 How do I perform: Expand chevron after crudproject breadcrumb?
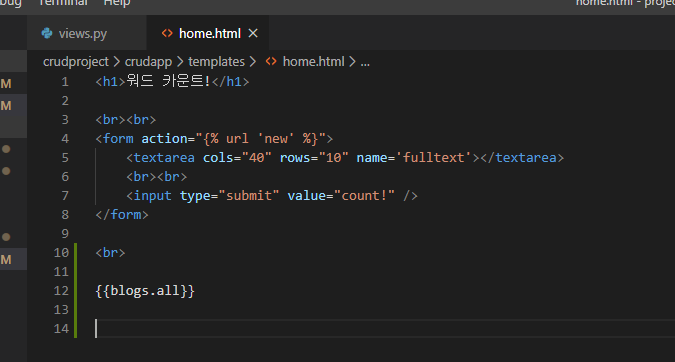click(117, 62)
